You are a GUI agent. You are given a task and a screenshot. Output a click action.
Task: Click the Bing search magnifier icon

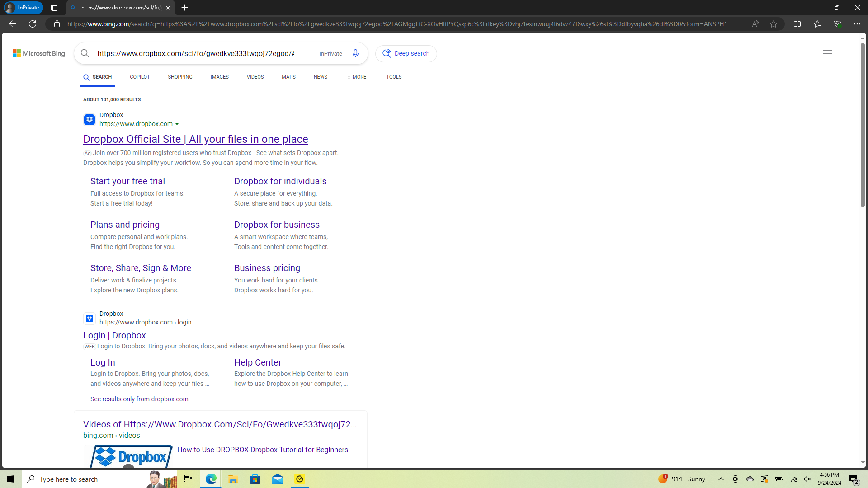coord(85,53)
